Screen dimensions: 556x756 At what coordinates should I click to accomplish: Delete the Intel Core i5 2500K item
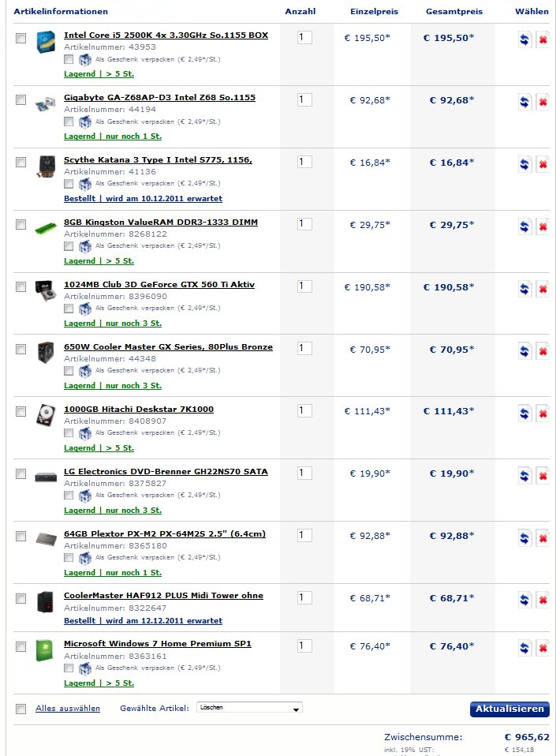[x=543, y=39]
